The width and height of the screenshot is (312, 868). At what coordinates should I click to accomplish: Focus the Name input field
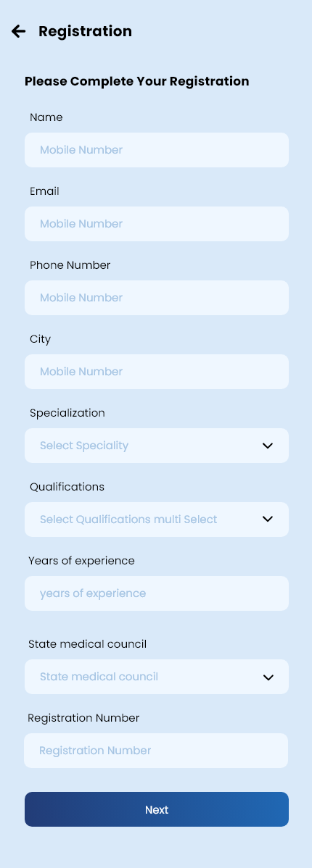click(156, 150)
